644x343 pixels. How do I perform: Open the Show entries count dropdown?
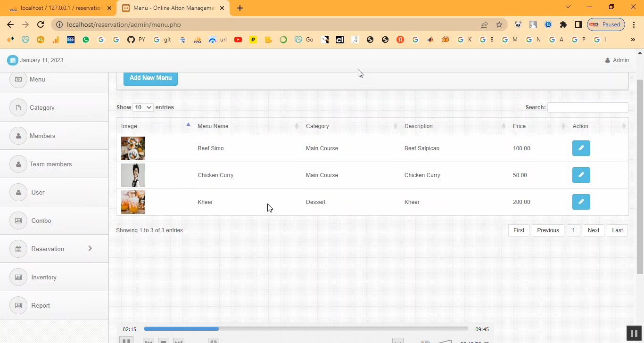click(x=143, y=107)
